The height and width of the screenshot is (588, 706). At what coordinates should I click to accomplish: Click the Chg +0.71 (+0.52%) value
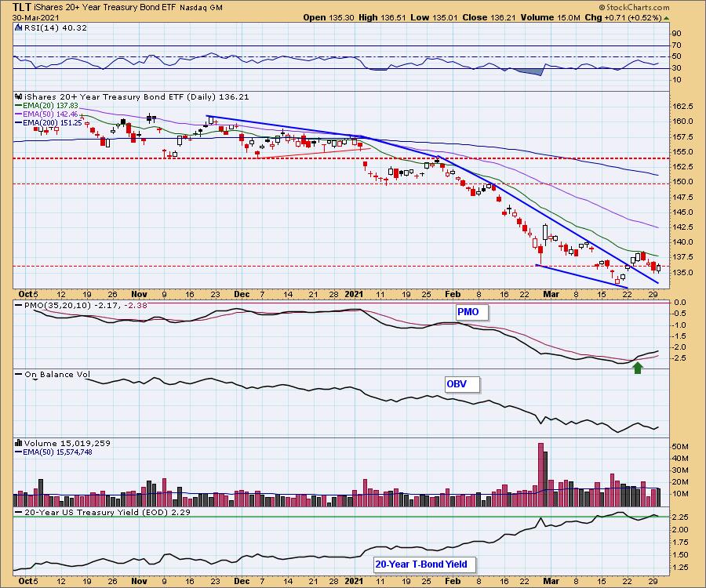pos(623,17)
